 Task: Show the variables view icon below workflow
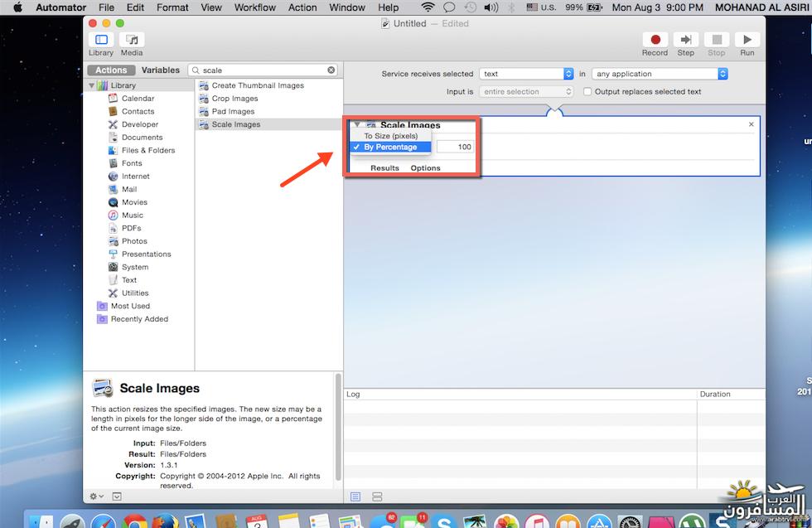coord(377,497)
